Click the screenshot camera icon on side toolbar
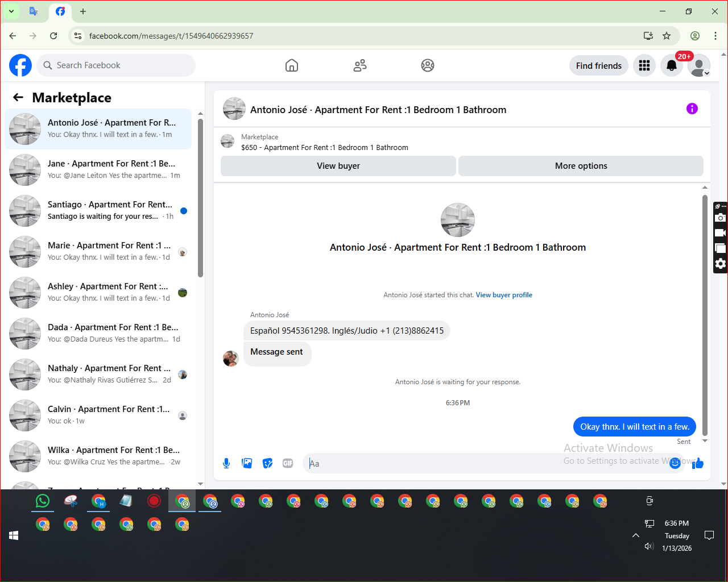 pos(721,218)
